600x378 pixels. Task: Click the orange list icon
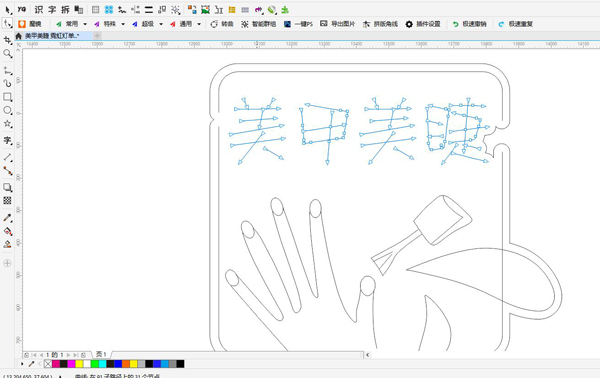pos(232,10)
